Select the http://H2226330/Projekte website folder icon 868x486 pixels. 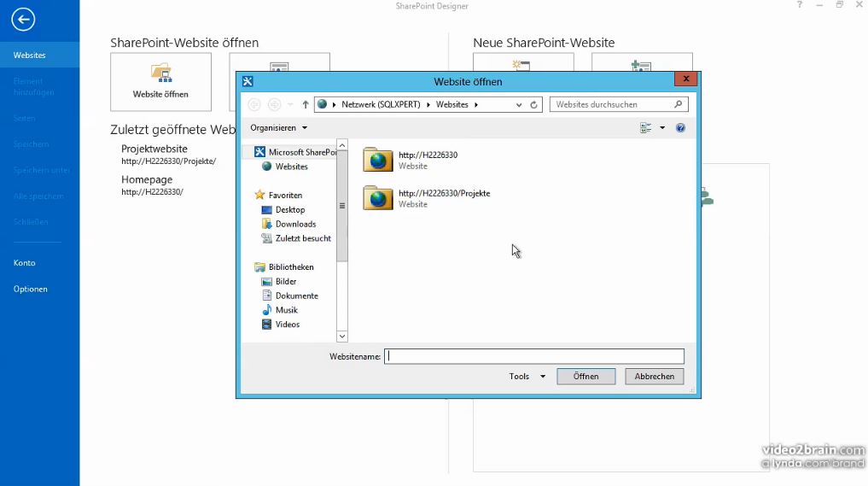click(x=378, y=198)
